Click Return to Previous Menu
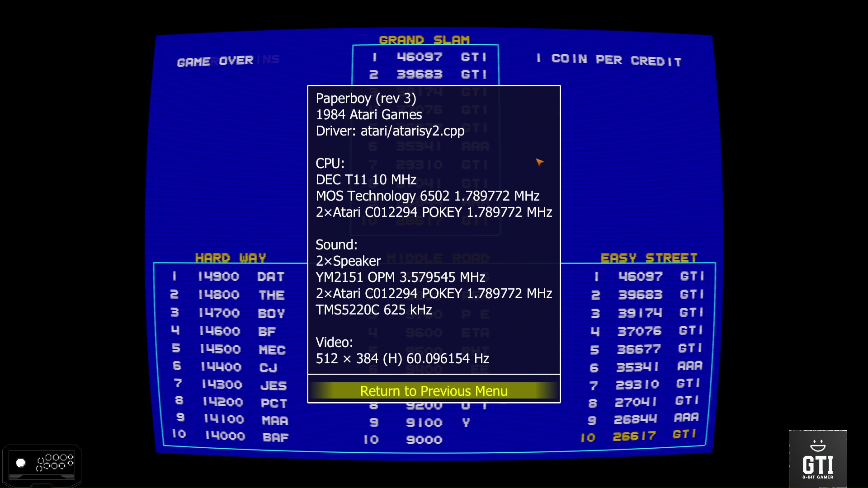The width and height of the screenshot is (868, 488). coord(434,391)
